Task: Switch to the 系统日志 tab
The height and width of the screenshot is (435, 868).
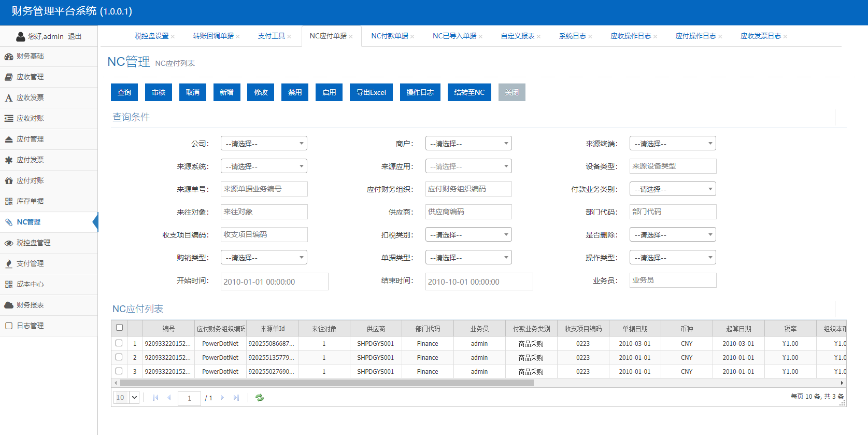Action: [572, 36]
